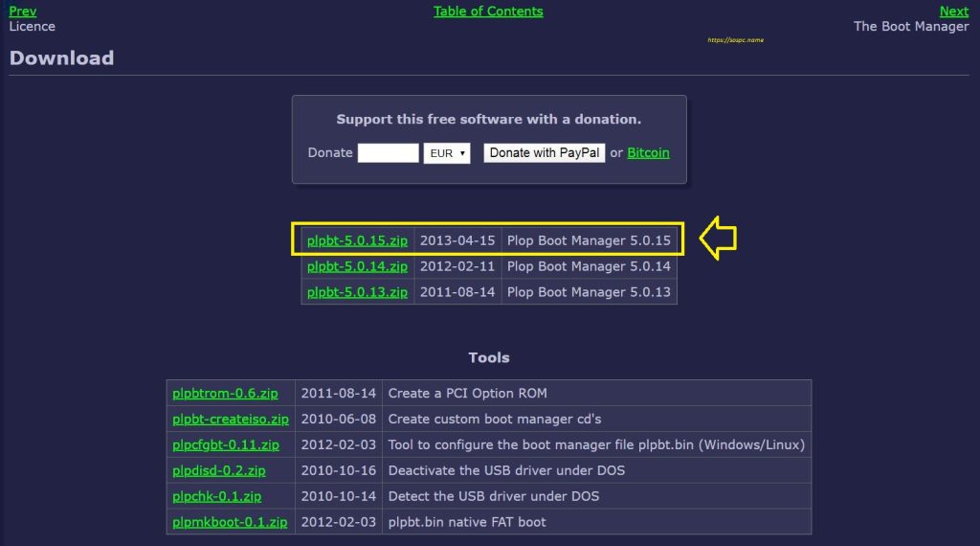Click the text Plop Boot Manager 5.0.14
Image resolution: width=980 pixels, height=546 pixels.
(589, 266)
